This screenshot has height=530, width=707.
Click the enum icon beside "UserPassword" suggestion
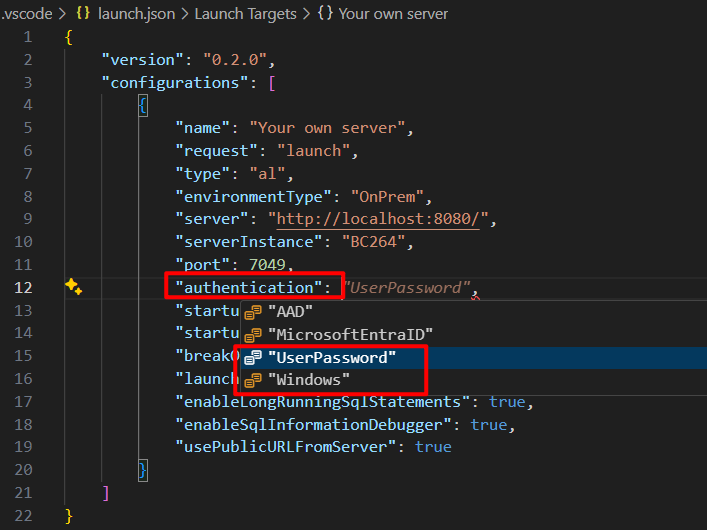[x=253, y=357]
